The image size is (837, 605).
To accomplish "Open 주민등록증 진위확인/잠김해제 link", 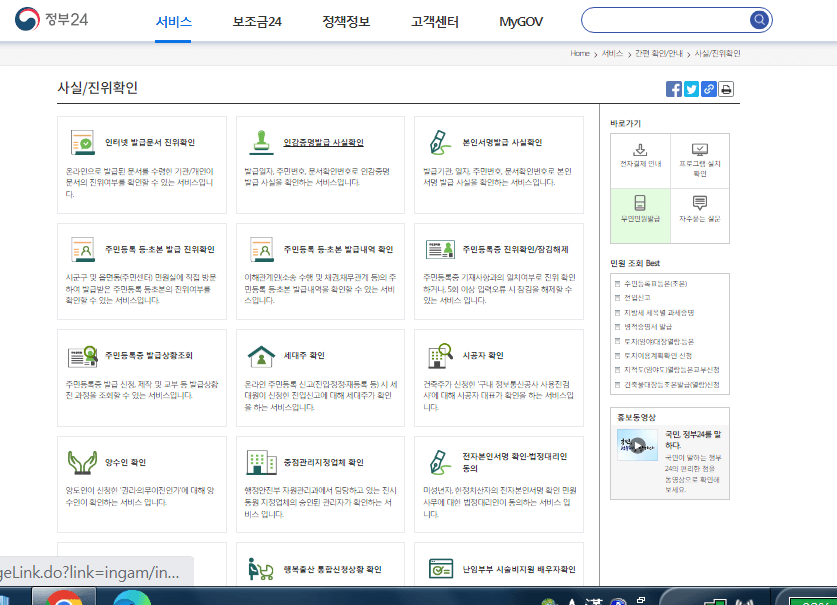I will [515, 249].
